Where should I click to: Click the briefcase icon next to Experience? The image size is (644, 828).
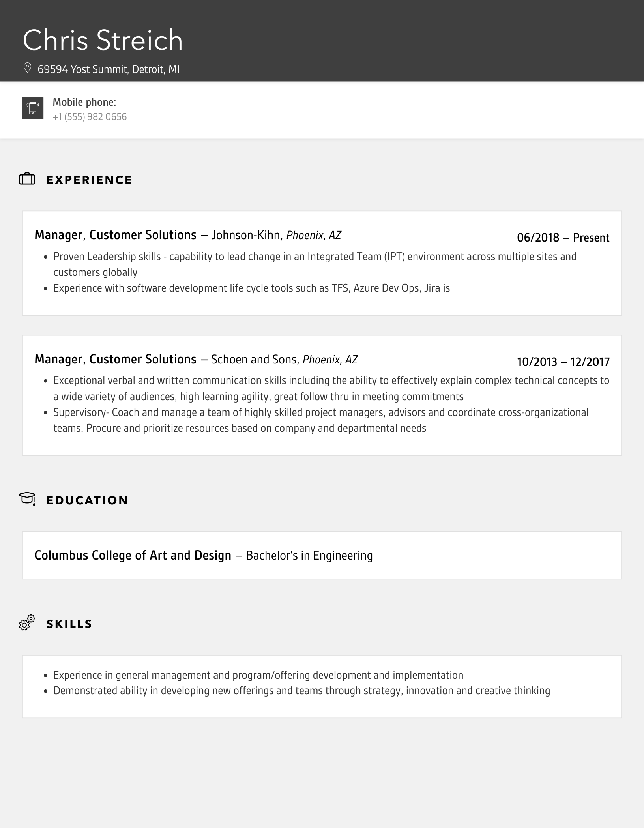coord(27,179)
